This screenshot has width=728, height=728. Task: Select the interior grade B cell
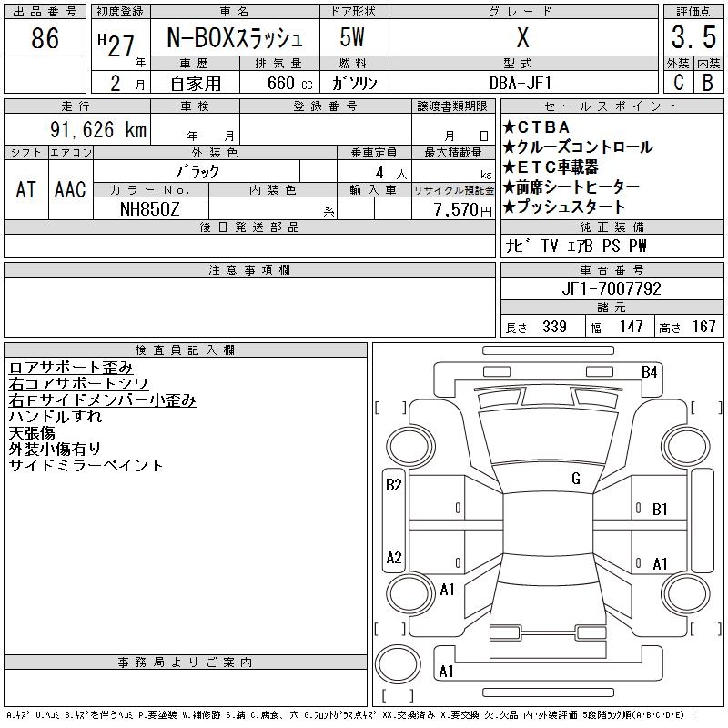[x=708, y=82]
